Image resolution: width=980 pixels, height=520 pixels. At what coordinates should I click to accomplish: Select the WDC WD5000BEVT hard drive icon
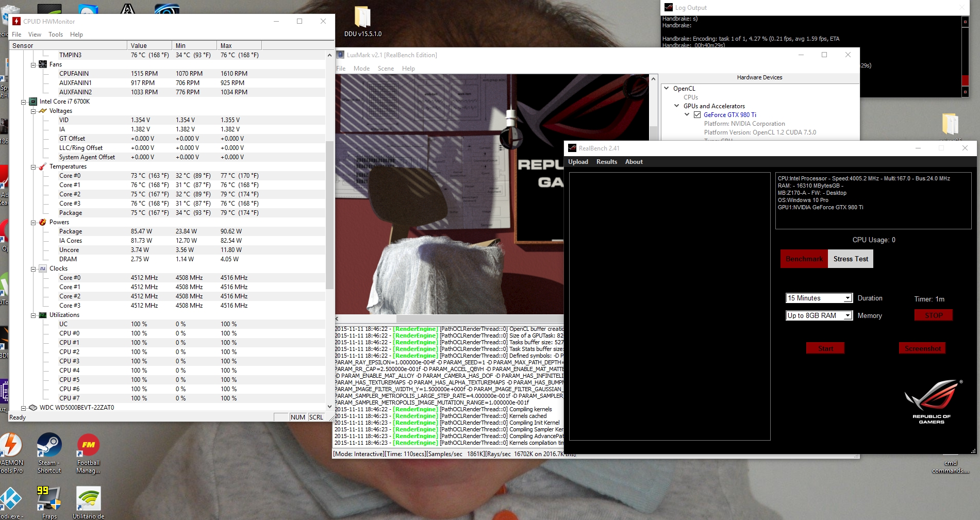33,408
